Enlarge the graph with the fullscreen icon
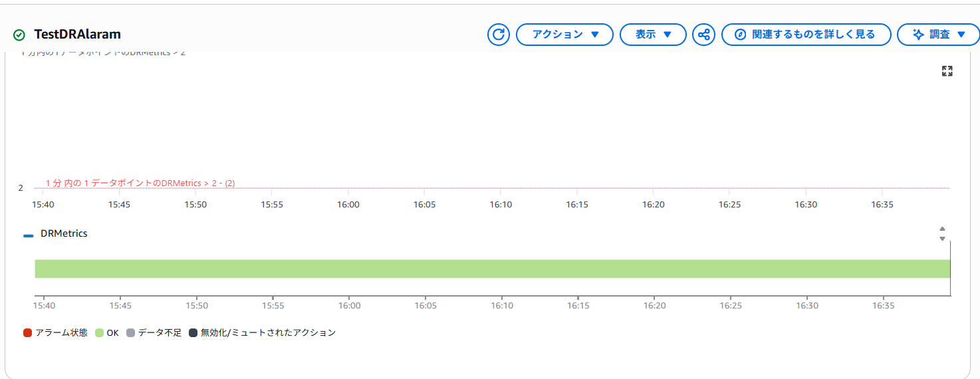Screen dimensions: 980x379 click(x=947, y=71)
